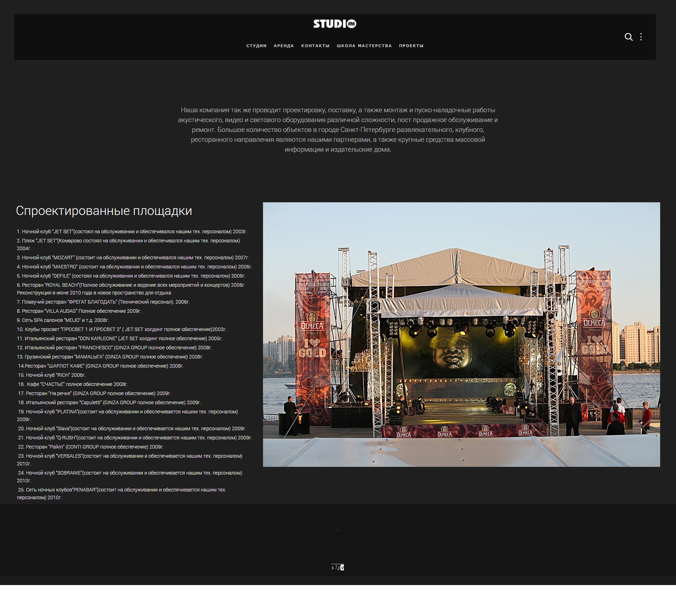Click the Palkin CONTI GROUP entry

91,447
